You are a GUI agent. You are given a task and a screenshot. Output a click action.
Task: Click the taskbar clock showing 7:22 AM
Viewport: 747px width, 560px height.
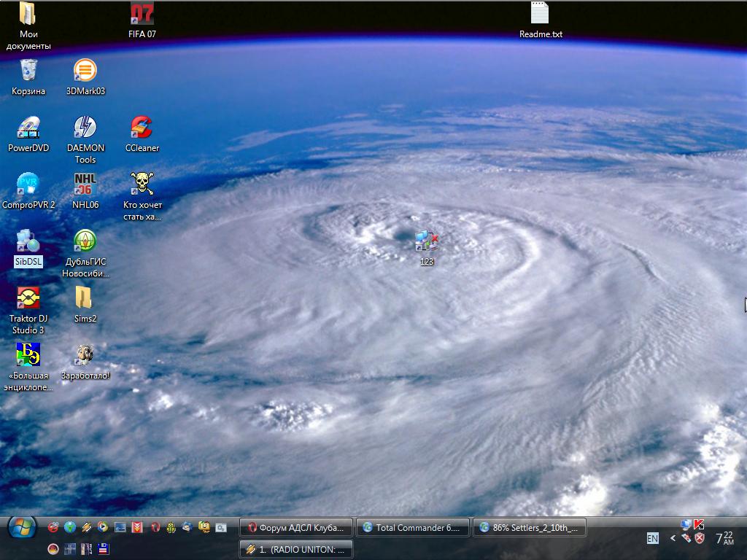(724, 539)
